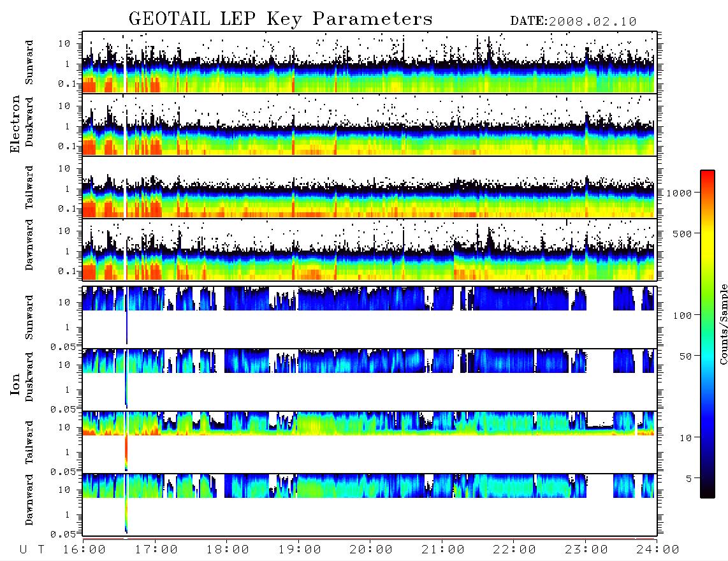Click the "GEOTAIL LEP Key Parameters" title
Image resolution: width=728 pixels, height=561 pixels.
click(280, 19)
